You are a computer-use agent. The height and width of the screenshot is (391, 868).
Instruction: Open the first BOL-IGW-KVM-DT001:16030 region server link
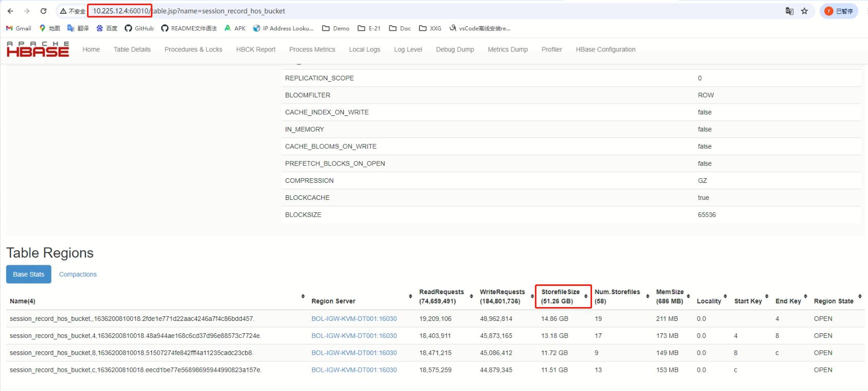tap(354, 319)
